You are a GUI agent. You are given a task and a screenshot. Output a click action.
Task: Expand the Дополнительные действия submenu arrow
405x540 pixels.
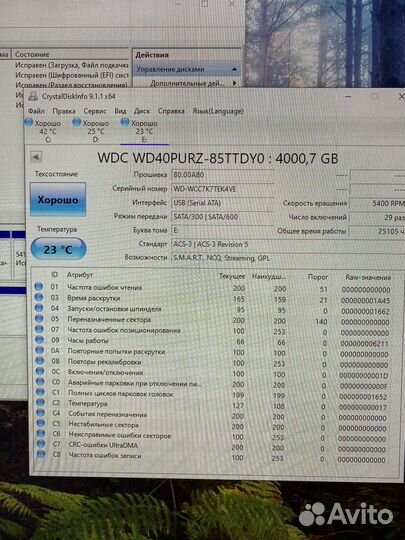coord(235,83)
